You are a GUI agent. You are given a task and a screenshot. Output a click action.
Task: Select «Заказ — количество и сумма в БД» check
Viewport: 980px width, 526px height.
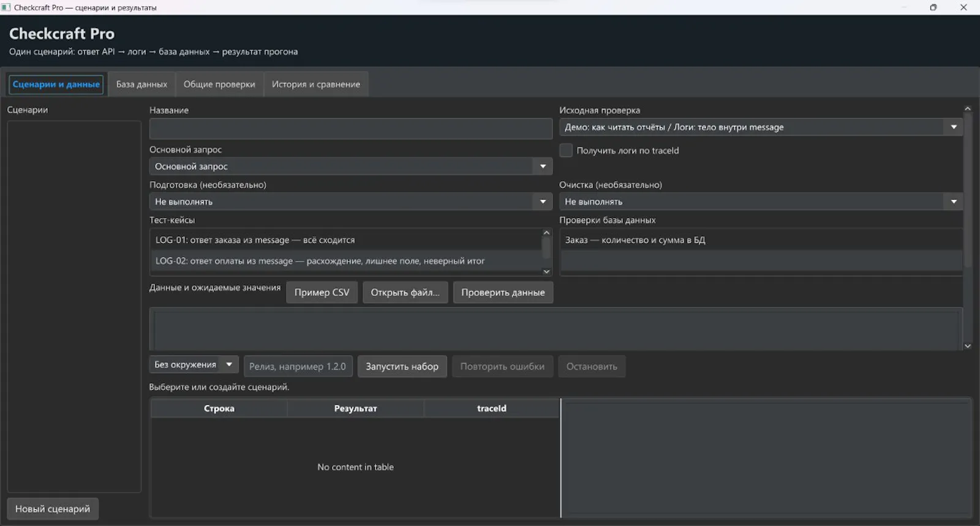(761, 240)
